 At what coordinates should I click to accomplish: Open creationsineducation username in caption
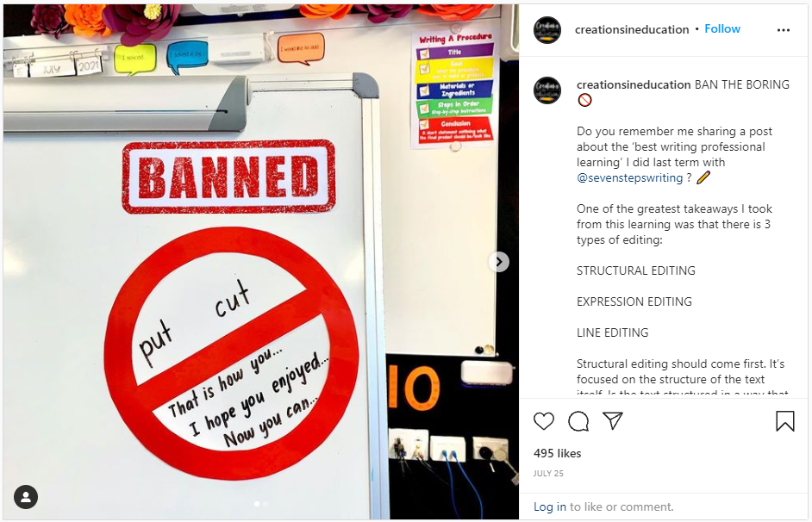coord(634,84)
